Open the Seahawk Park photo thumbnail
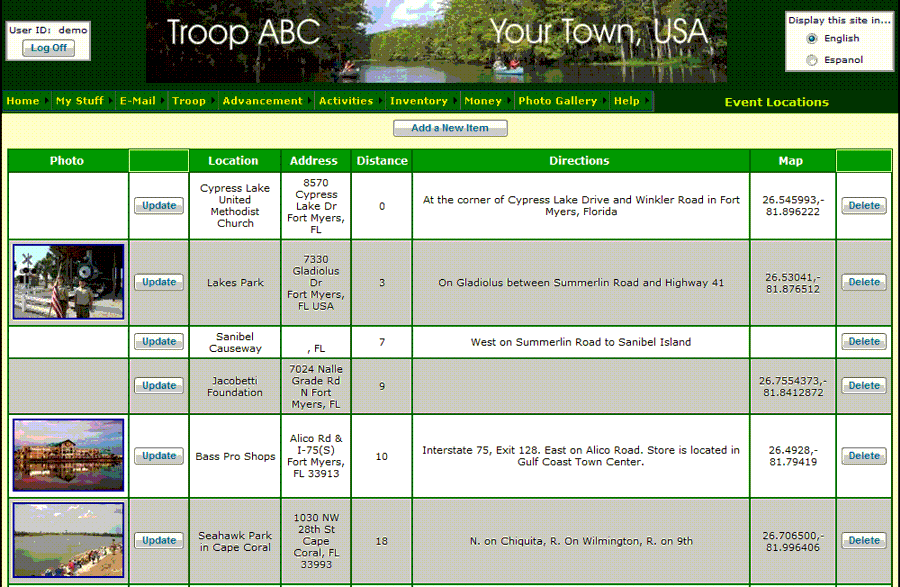 click(68, 540)
